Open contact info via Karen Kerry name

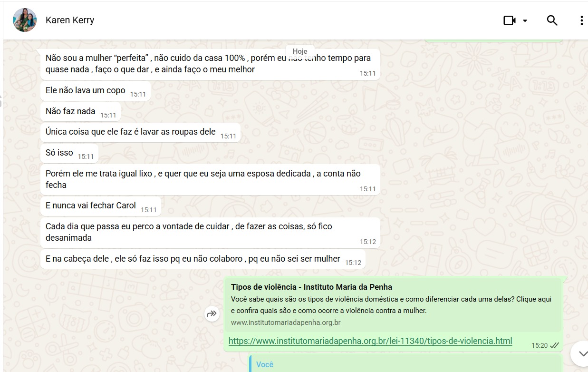click(70, 20)
